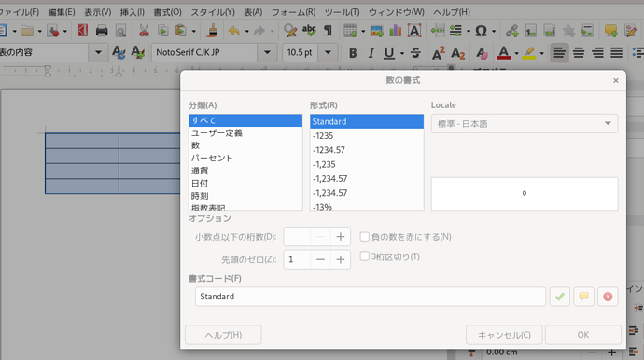
Task: Click the Paste clipboard icon
Action: pyautogui.click(x=181, y=31)
